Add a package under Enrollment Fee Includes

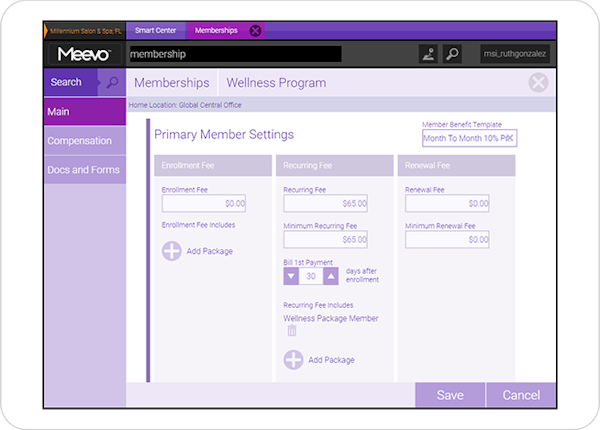172,251
